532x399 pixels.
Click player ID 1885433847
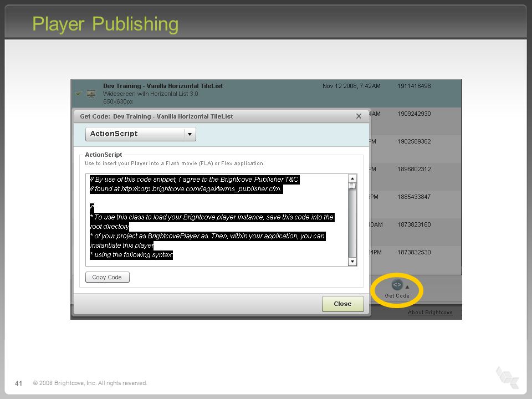[414, 197]
